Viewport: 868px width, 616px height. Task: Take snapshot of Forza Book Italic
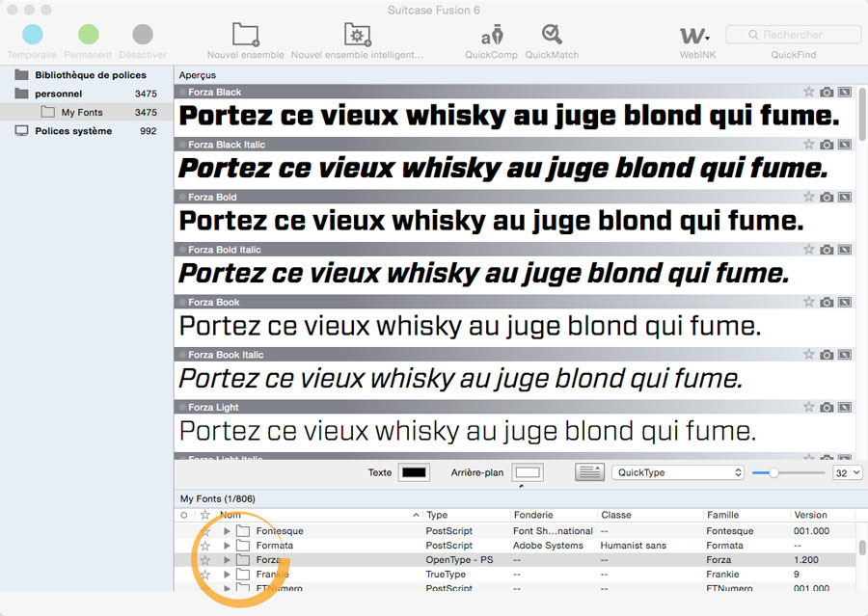click(827, 354)
